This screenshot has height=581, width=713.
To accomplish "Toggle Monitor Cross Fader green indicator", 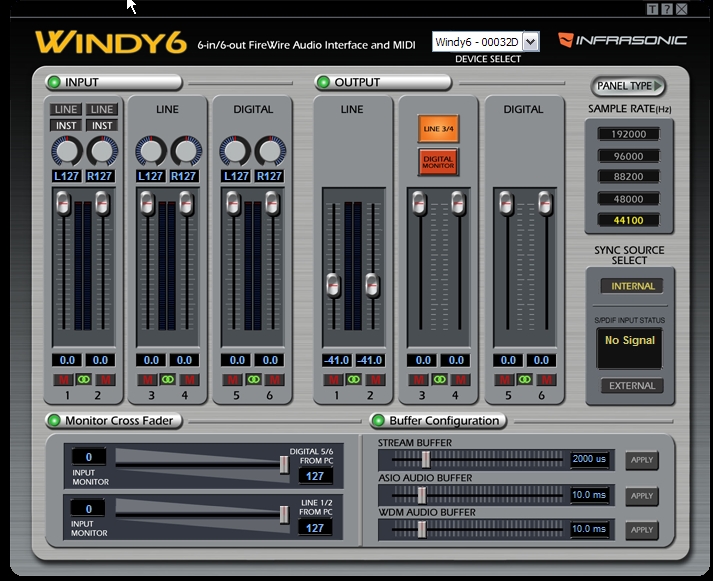I will click(54, 421).
